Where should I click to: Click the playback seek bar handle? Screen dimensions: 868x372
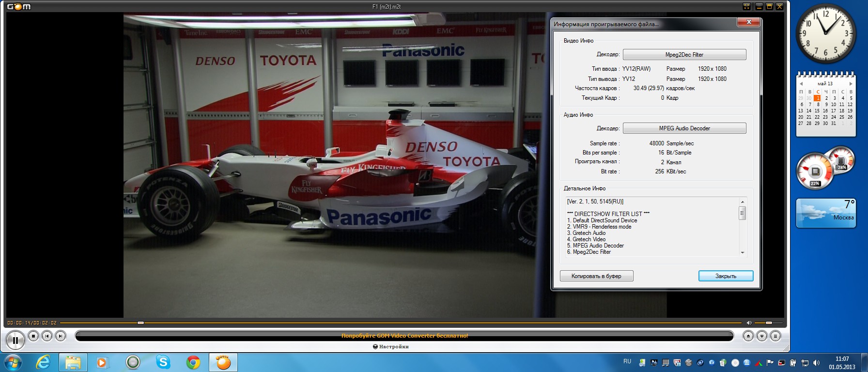tap(140, 323)
